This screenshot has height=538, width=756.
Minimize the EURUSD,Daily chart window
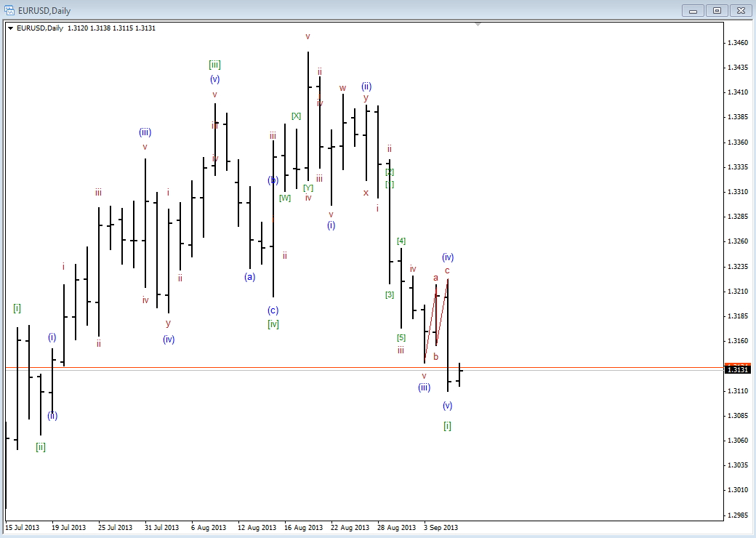click(693, 10)
